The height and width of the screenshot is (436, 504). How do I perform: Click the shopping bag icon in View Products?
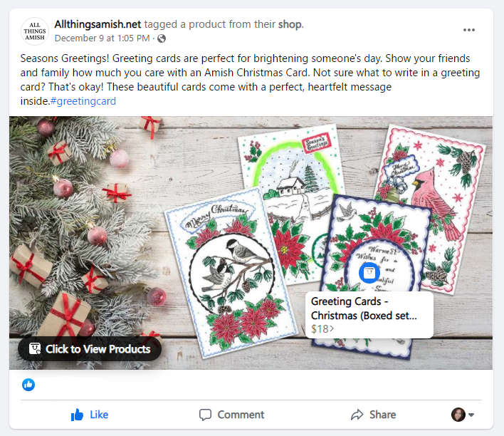click(35, 348)
